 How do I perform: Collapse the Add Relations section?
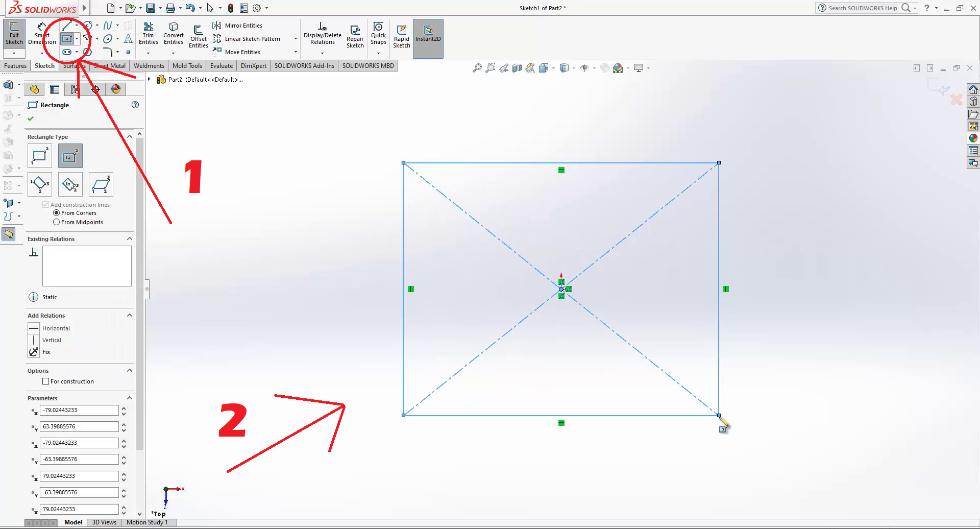(x=130, y=316)
